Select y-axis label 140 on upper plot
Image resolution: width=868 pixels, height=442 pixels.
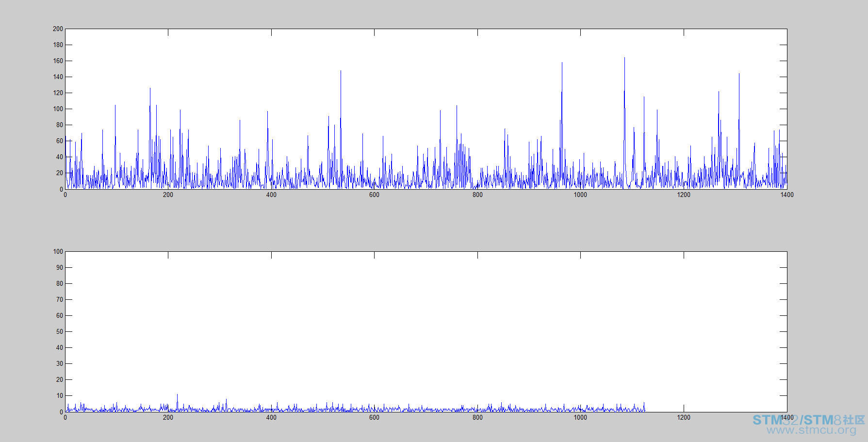click(x=58, y=77)
